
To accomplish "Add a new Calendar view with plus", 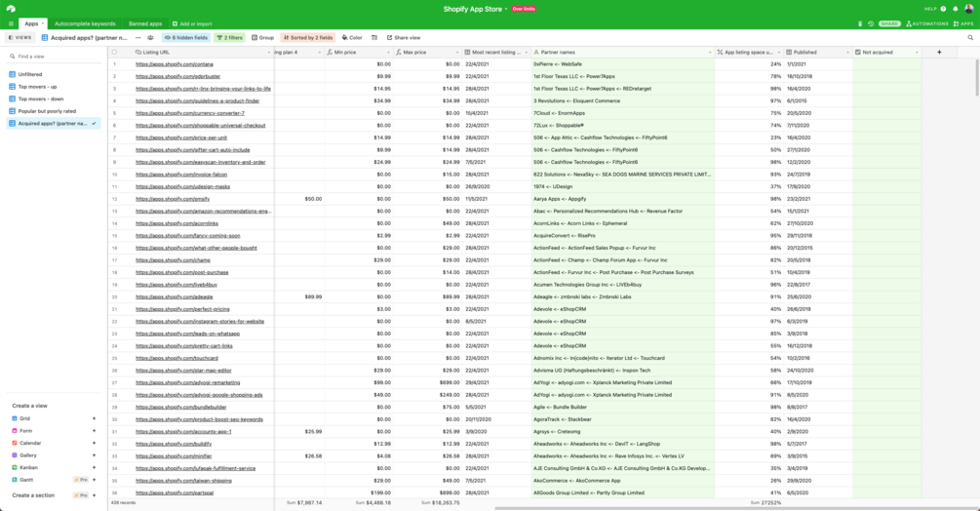I will coord(95,443).
